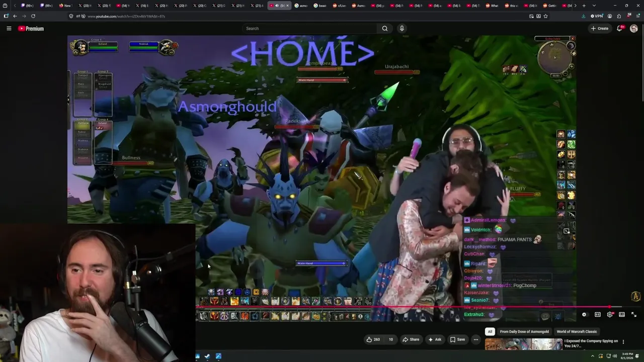Viewport: 644px width, 362px height.
Task: Go back with the browser arrow
Action: pos(15,16)
